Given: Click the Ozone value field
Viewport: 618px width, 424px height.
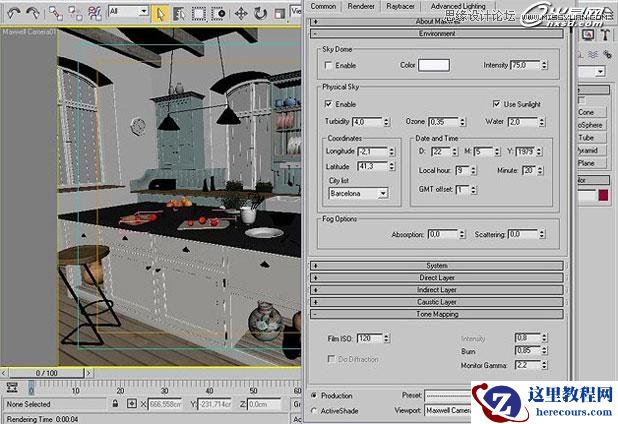Looking at the screenshot, I should (444, 122).
